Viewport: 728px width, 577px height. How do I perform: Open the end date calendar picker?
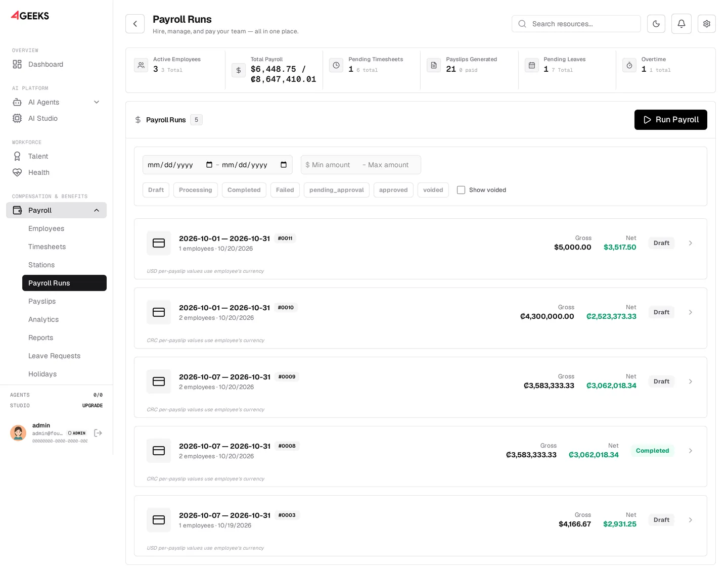coord(284,165)
